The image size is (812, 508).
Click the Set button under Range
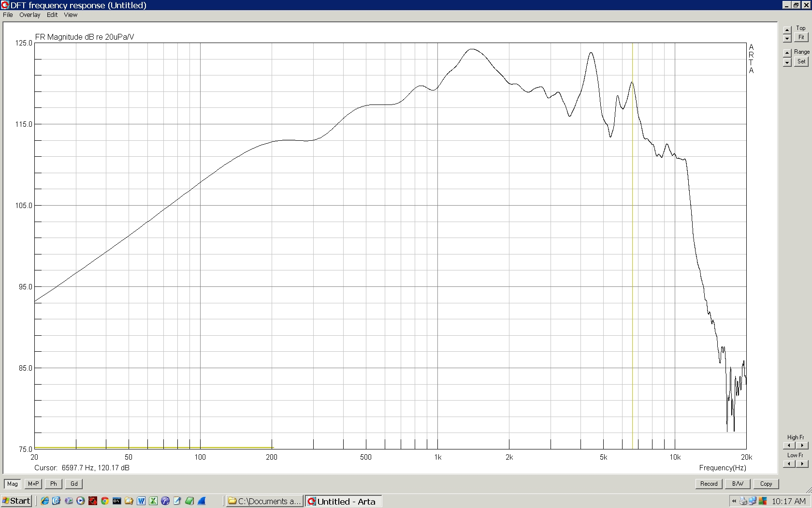coord(801,61)
